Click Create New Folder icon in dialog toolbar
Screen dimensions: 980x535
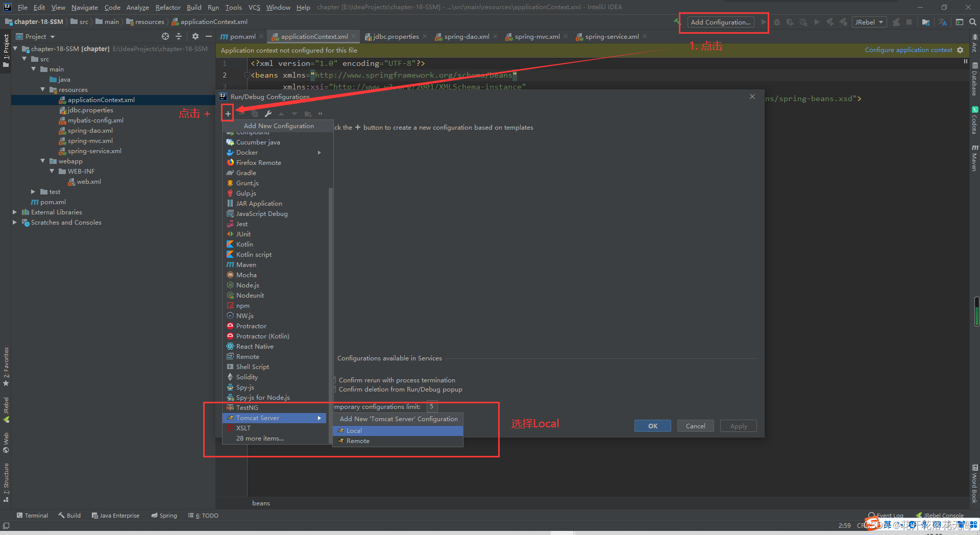308,113
